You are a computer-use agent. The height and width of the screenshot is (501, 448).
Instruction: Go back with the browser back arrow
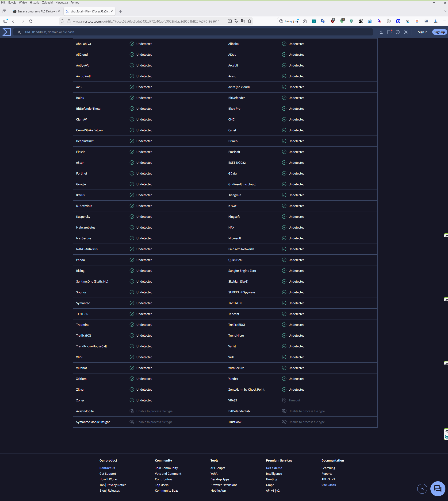point(14,21)
